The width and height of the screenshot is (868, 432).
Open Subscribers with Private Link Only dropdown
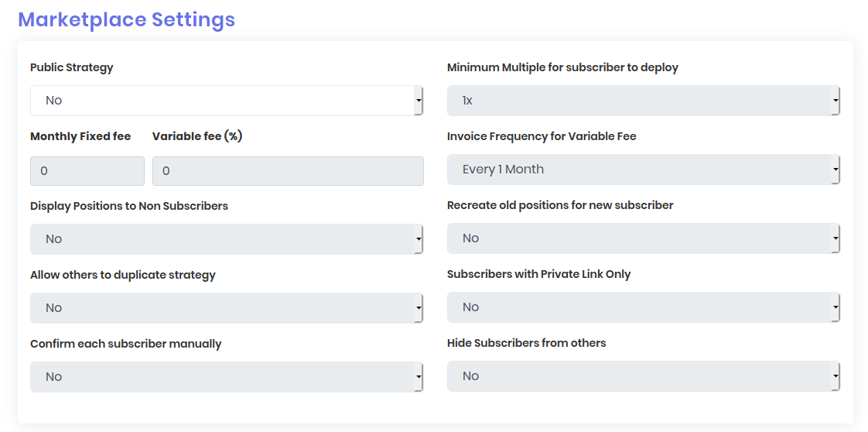click(643, 307)
